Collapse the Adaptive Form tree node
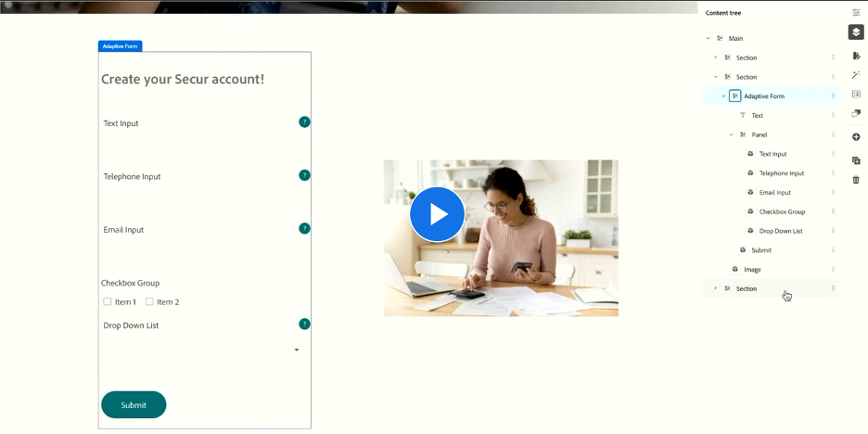 723,96
